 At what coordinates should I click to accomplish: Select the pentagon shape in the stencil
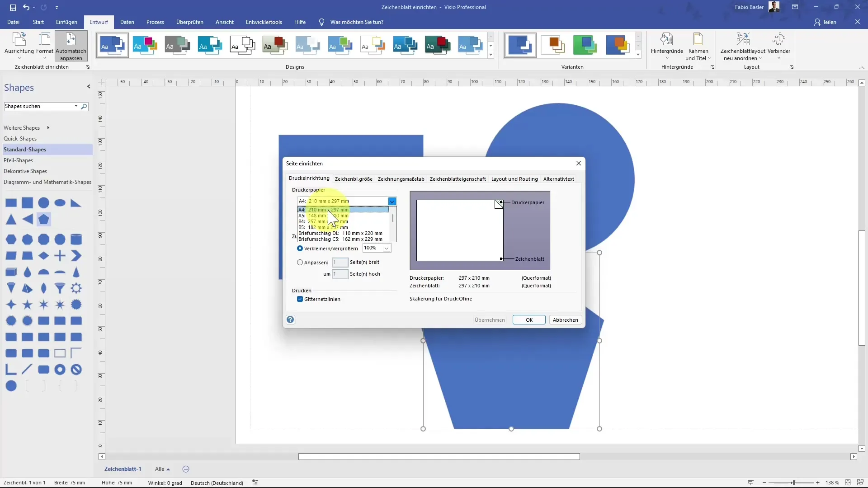click(x=44, y=219)
